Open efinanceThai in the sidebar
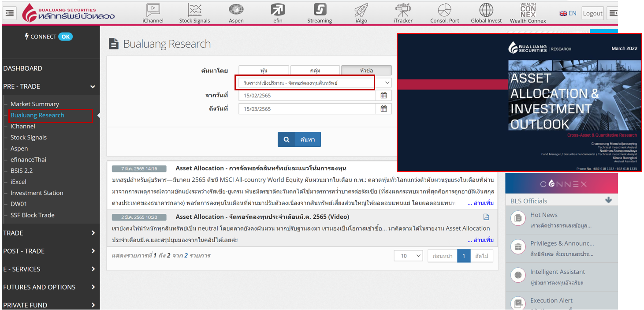 (x=28, y=160)
